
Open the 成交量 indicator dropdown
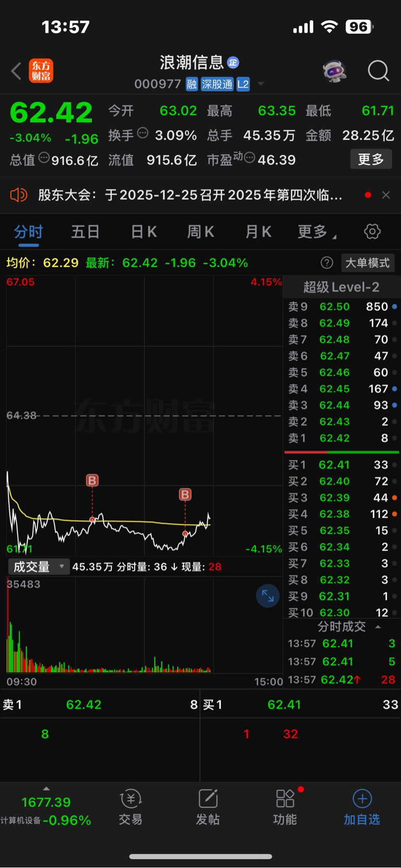pos(39,567)
